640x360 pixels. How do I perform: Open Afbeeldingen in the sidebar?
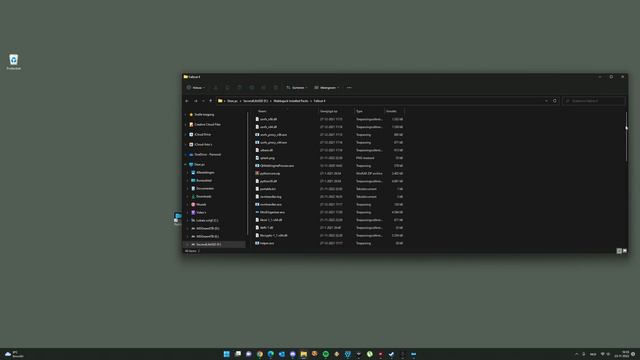pyautogui.click(x=205, y=173)
